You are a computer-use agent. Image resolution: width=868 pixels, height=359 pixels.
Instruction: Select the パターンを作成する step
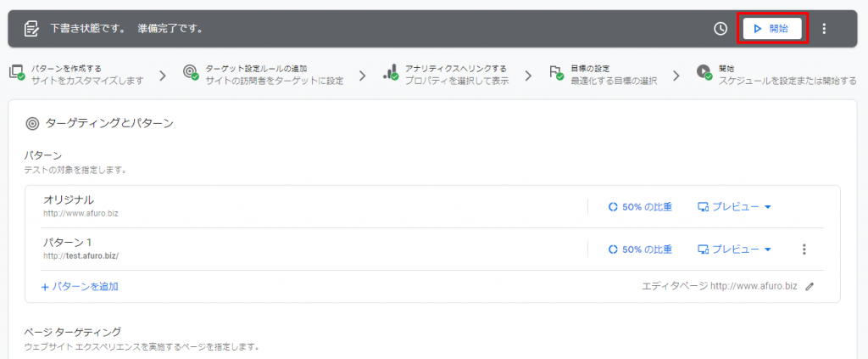75,75
